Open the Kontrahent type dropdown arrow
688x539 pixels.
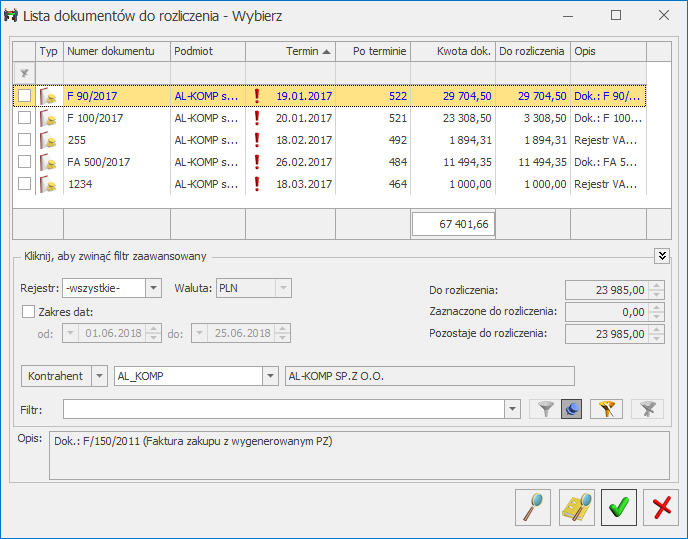coord(99,376)
